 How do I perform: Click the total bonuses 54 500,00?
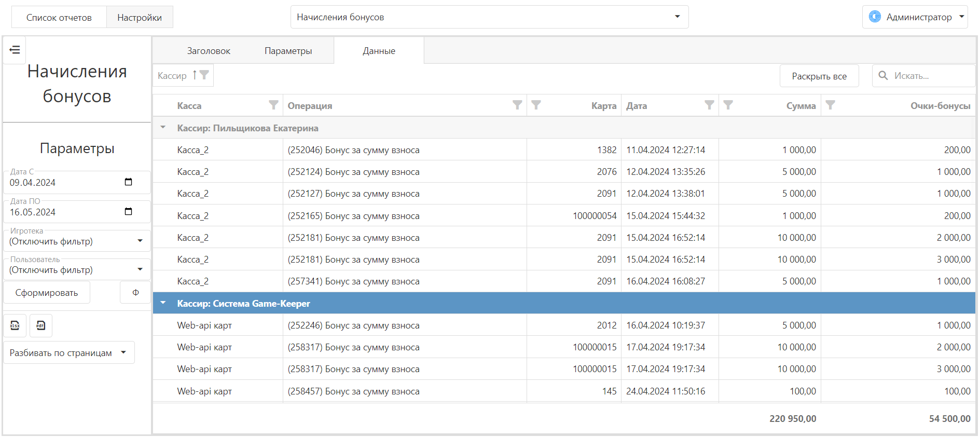pos(949,418)
